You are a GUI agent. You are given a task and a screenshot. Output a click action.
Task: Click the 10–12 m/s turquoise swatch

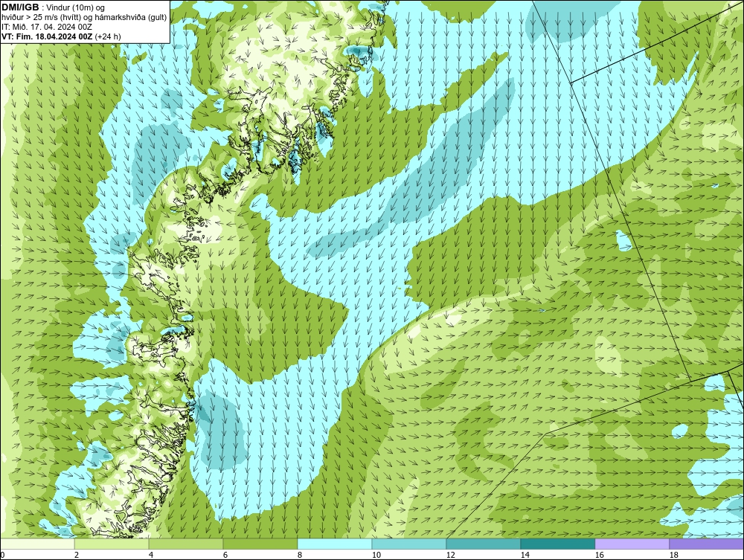(409, 544)
